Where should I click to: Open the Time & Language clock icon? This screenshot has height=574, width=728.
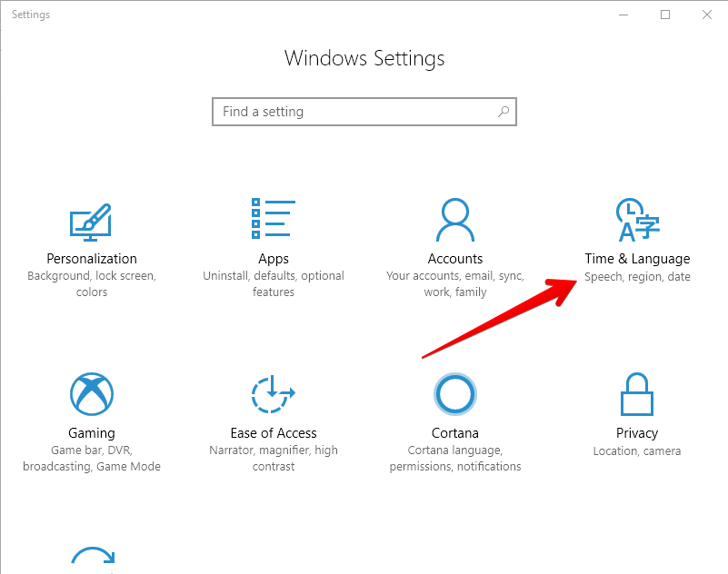(x=637, y=220)
